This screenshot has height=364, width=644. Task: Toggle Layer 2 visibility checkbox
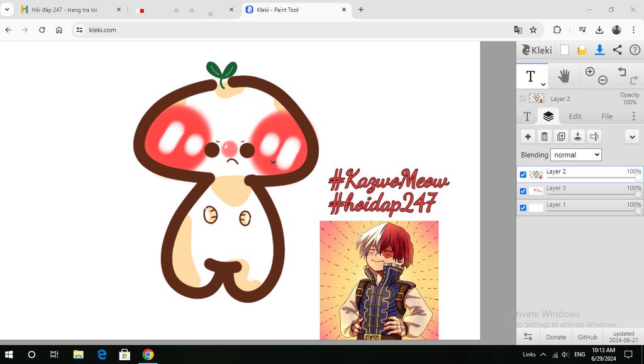523,175
